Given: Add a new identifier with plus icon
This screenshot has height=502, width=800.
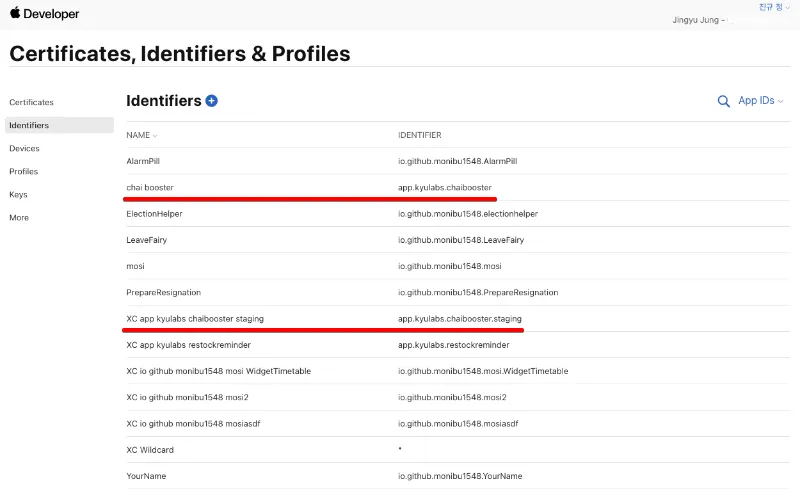Looking at the screenshot, I should [211, 101].
